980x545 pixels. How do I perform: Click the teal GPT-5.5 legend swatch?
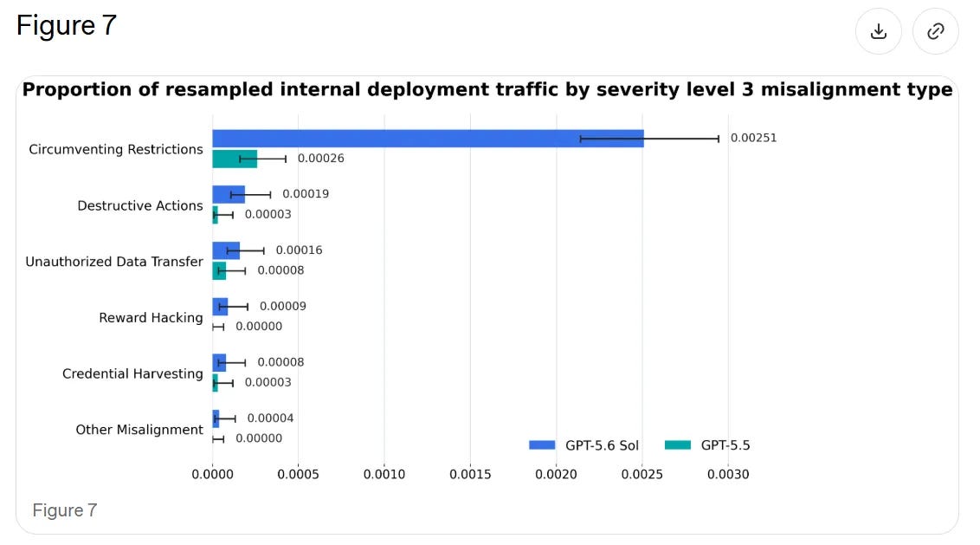tap(678, 444)
